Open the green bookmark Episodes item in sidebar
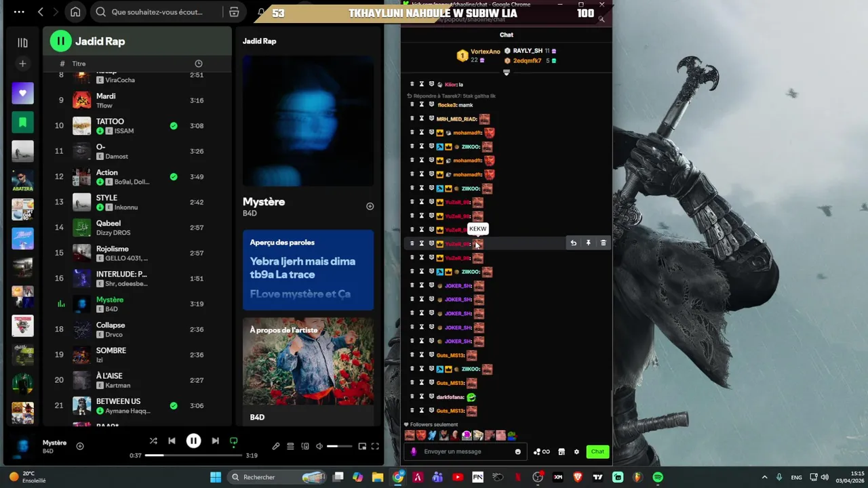This screenshot has width=868, height=488. point(22,123)
